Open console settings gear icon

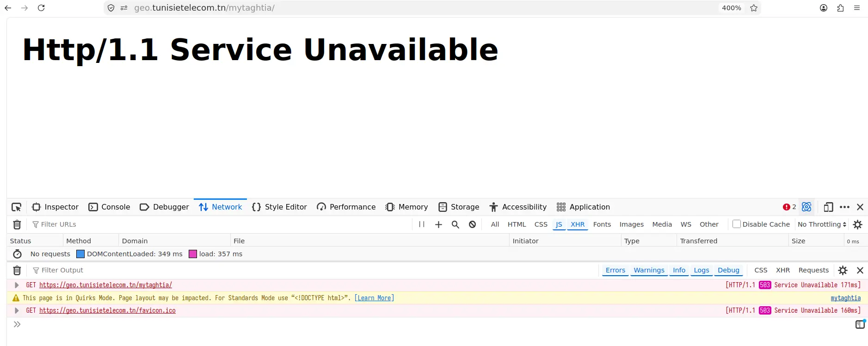click(843, 270)
